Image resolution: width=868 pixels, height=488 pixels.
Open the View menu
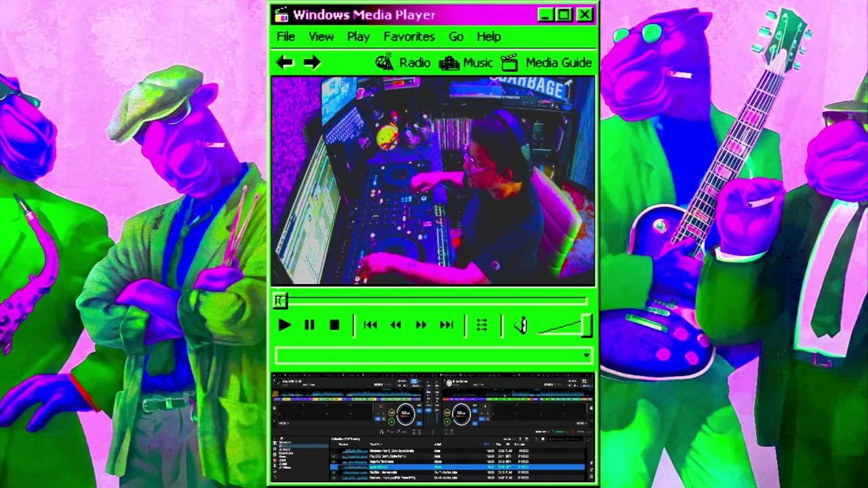[321, 37]
